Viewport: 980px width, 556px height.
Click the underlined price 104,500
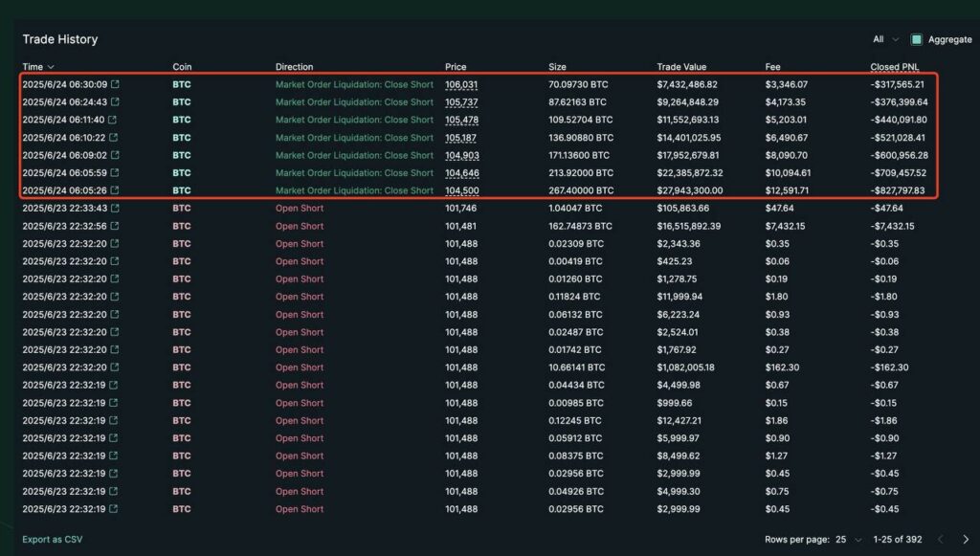(x=461, y=190)
